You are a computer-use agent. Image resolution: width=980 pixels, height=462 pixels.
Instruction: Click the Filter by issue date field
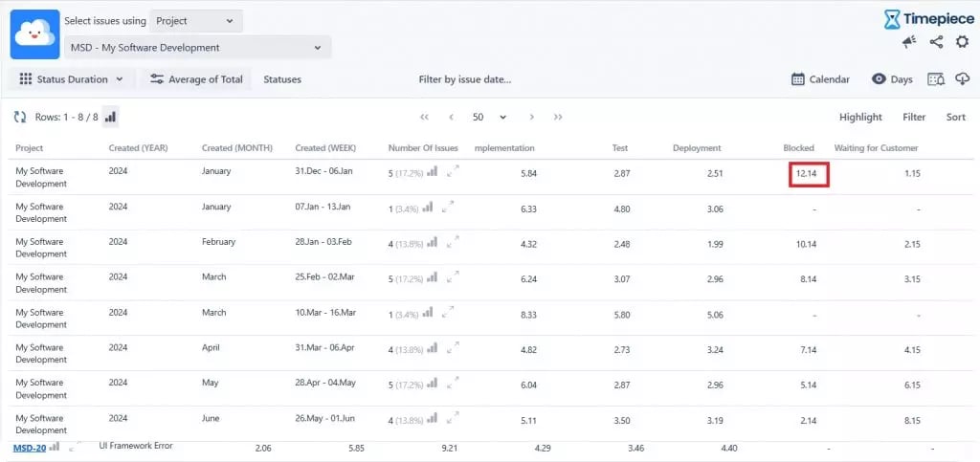point(465,79)
